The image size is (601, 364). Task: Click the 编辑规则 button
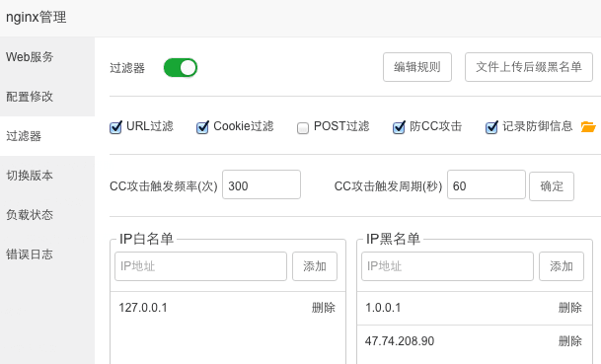(417, 67)
